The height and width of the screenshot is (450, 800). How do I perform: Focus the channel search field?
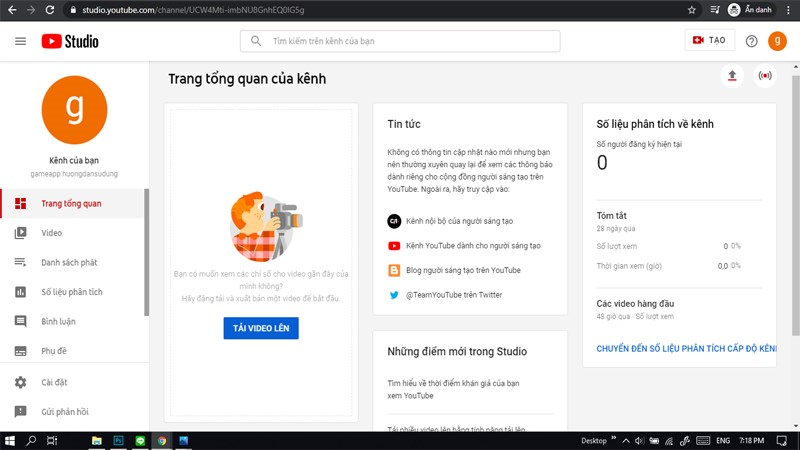(400, 41)
